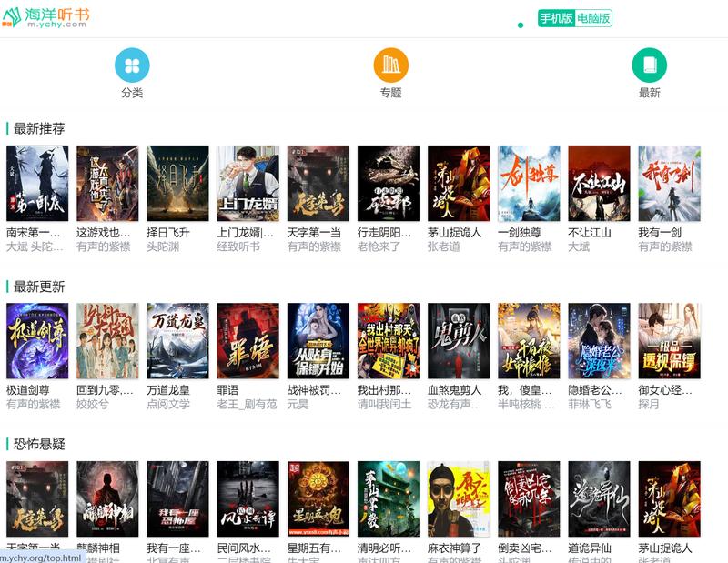Click the title link 南宋第一…

[34, 233]
